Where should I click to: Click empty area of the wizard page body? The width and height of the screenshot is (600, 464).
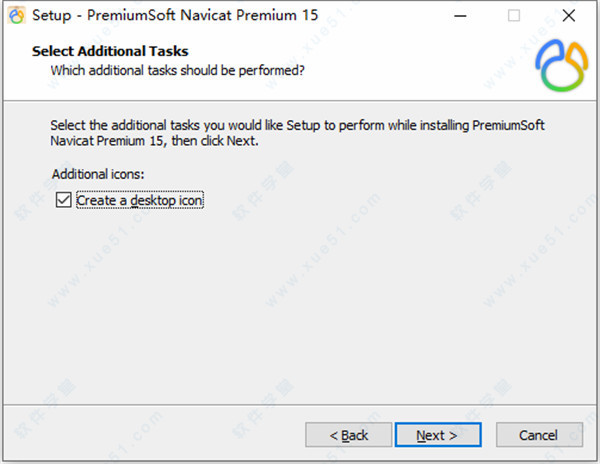pos(300,300)
